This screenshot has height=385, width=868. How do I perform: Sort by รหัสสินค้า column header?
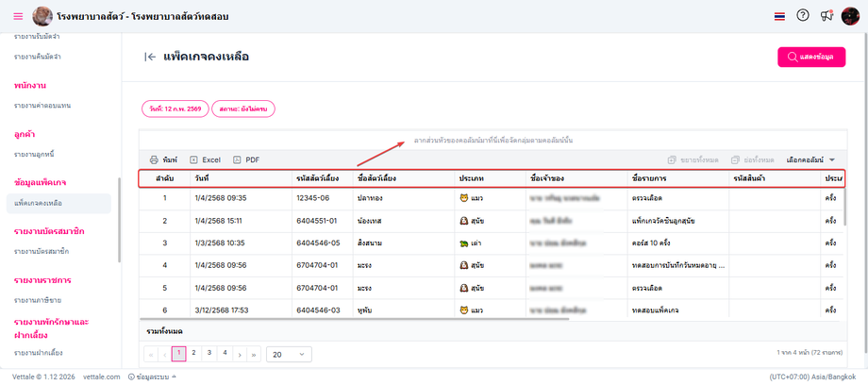click(x=775, y=178)
